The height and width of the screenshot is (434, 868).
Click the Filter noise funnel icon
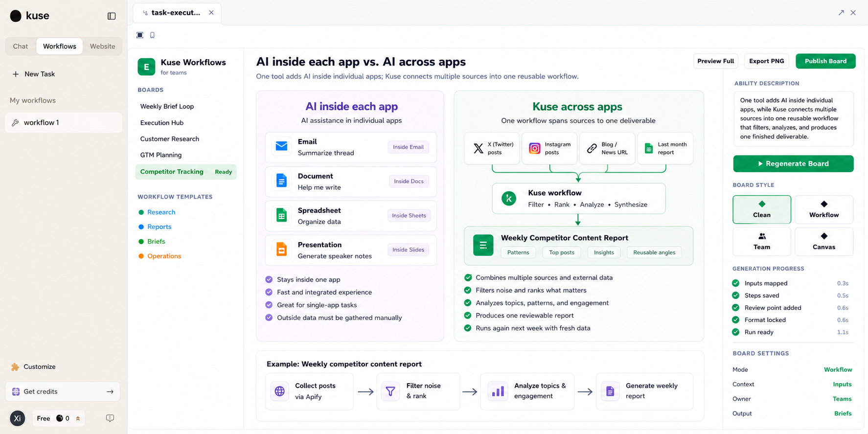pos(390,391)
